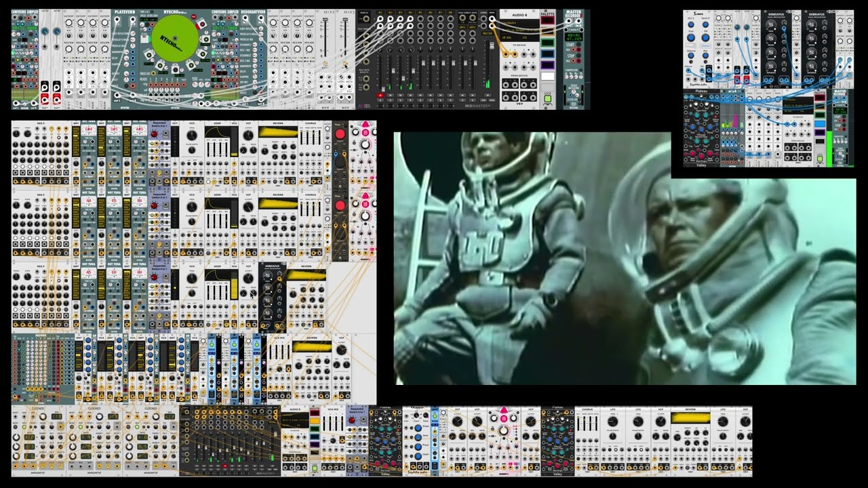This screenshot has width=868, height=488.
Task: Click the red Flow button in first row
Action: pos(340,134)
